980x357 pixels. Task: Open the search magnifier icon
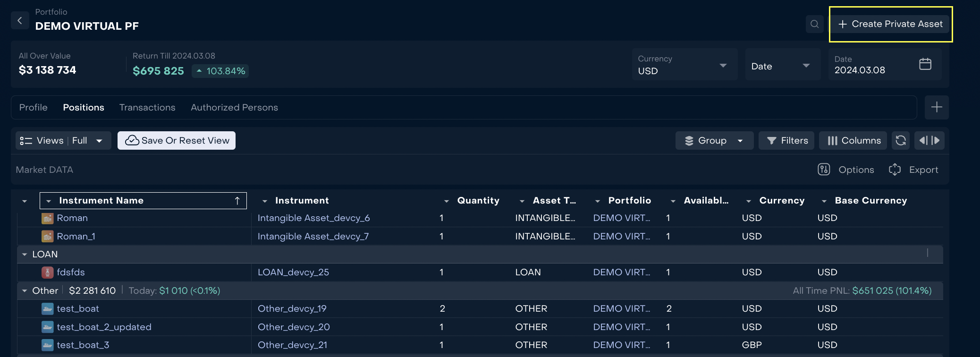click(814, 24)
